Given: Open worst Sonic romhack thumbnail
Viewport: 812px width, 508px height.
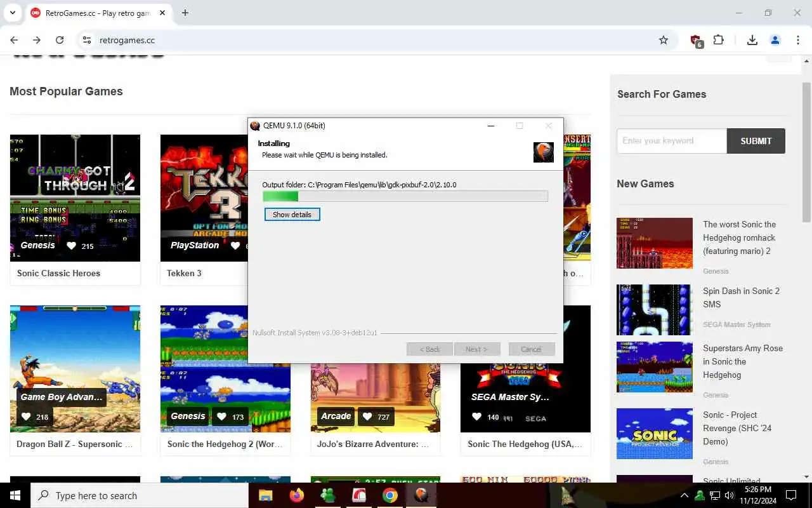Looking at the screenshot, I should [655, 243].
